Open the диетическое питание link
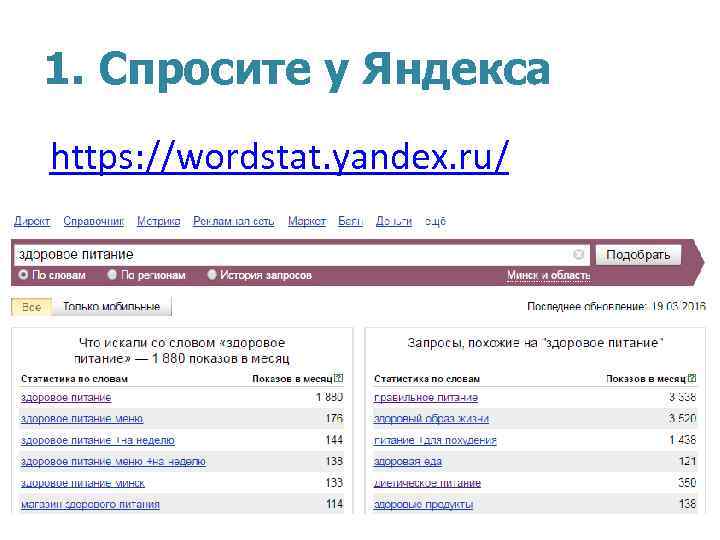The width and height of the screenshot is (720, 540). [x=428, y=483]
